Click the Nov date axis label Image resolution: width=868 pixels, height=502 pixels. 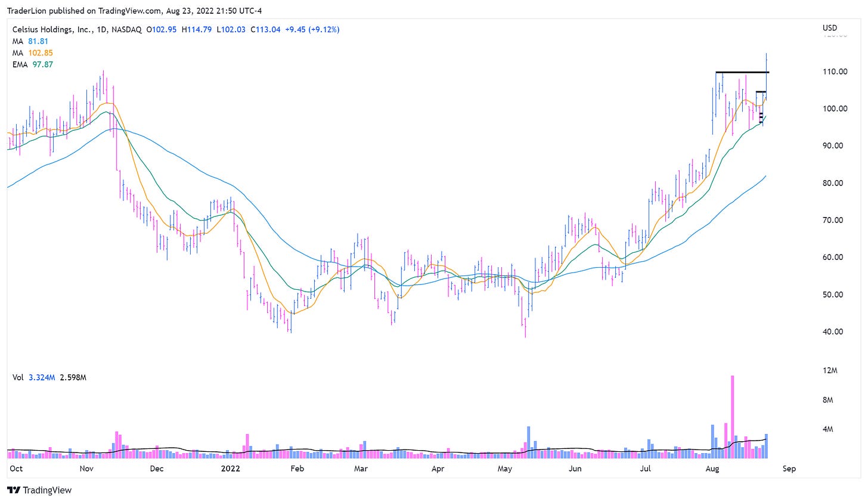coord(86,469)
